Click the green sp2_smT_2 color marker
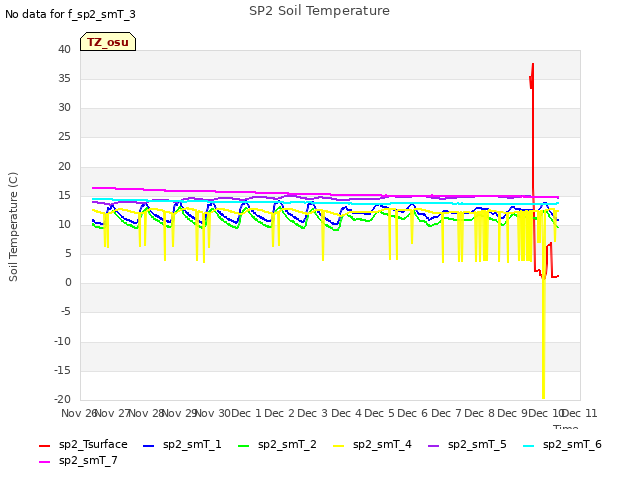The image size is (640, 480). click(244, 446)
